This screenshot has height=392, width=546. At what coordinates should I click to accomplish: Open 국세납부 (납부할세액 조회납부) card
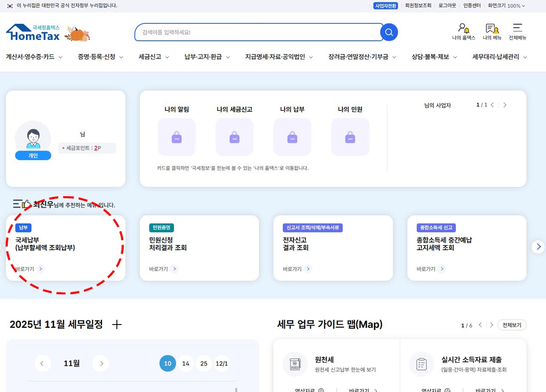point(65,248)
